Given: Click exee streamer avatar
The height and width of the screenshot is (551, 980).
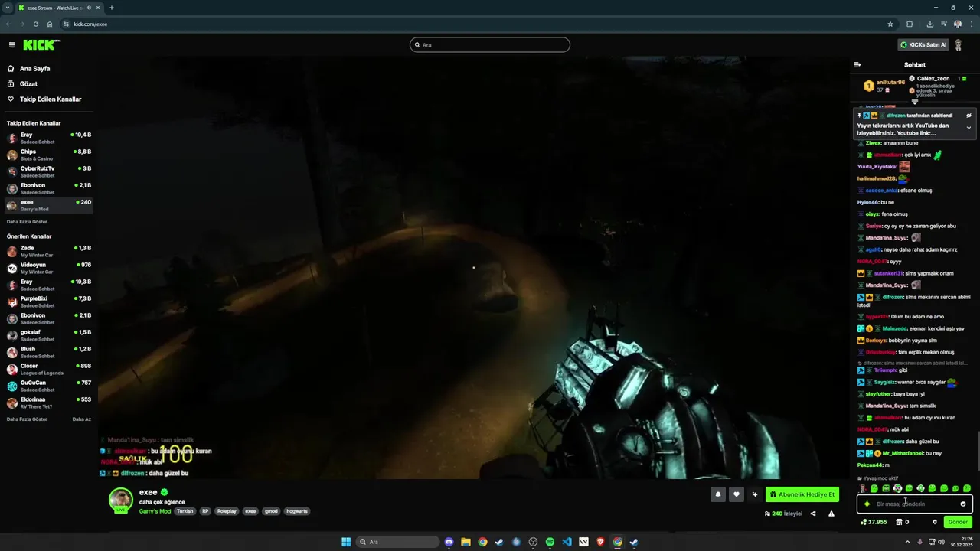Looking at the screenshot, I should 120,500.
